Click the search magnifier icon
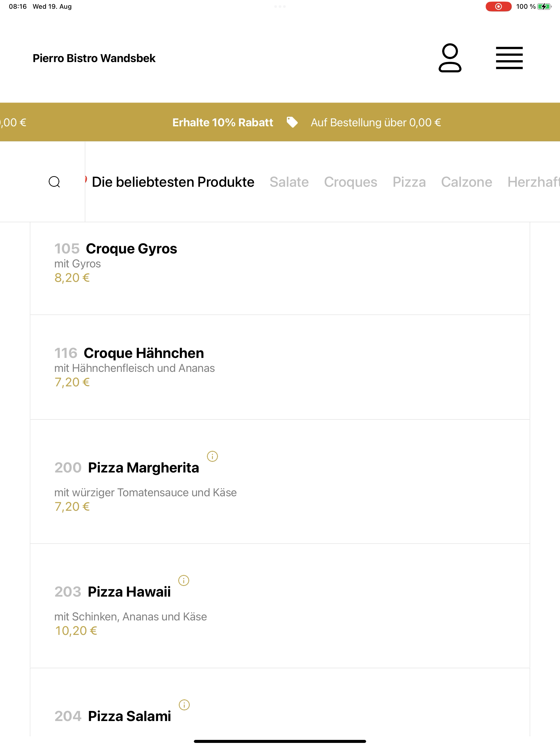 [x=54, y=182]
